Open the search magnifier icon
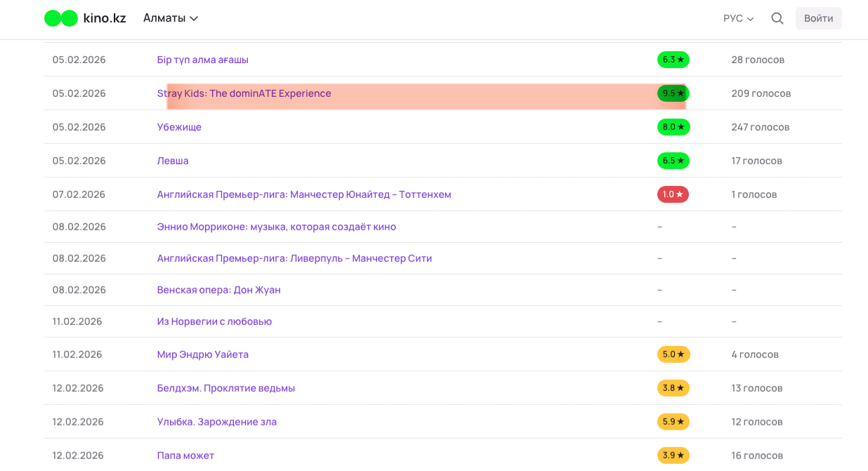The height and width of the screenshot is (471, 868). tap(777, 18)
